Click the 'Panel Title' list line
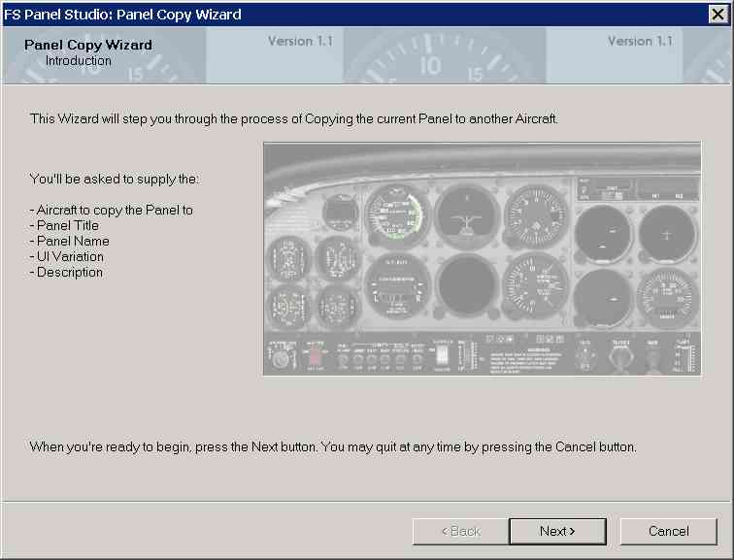734x560 pixels. (x=65, y=225)
